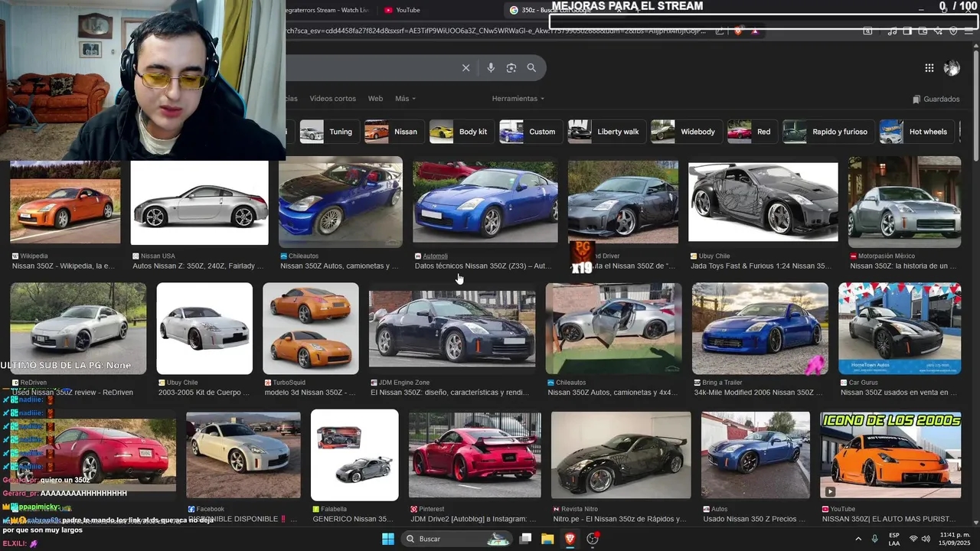Filter images by Body kit chip
Viewport: 980px width, 551px height.
tap(460, 132)
